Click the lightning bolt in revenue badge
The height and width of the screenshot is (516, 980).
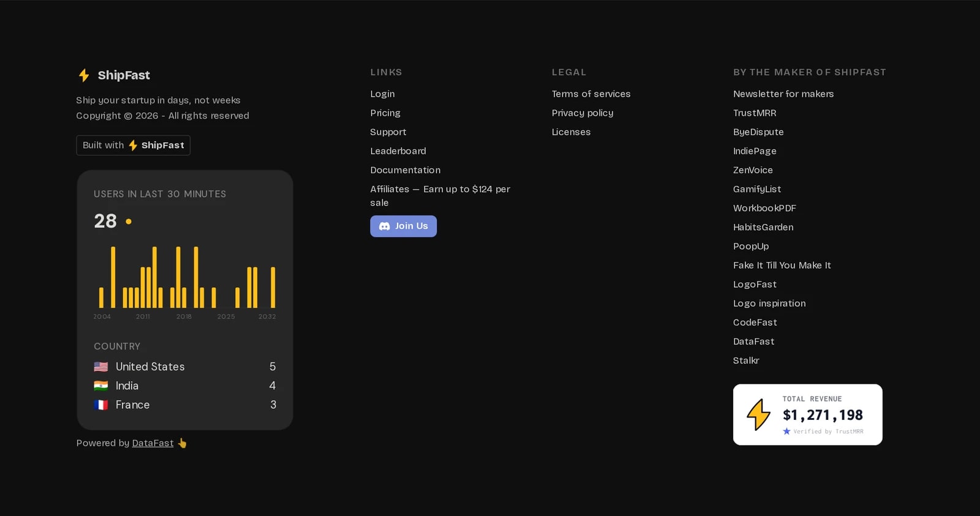pyautogui.click(x=758, y=414)
